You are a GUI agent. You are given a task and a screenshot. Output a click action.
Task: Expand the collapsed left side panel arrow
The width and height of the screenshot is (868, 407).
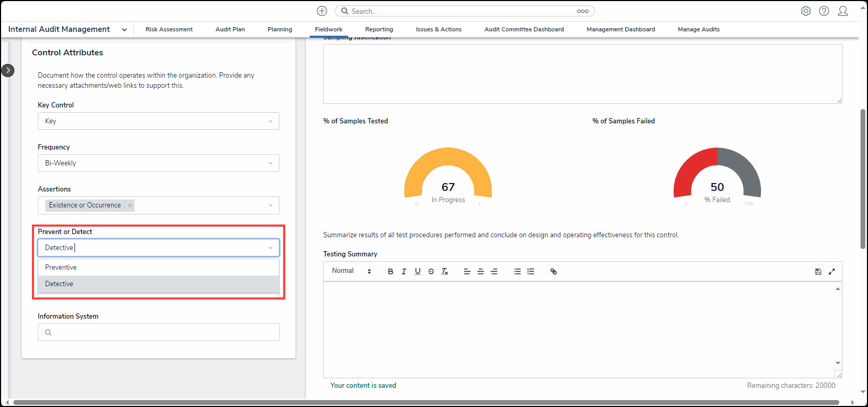coord(8,70)
